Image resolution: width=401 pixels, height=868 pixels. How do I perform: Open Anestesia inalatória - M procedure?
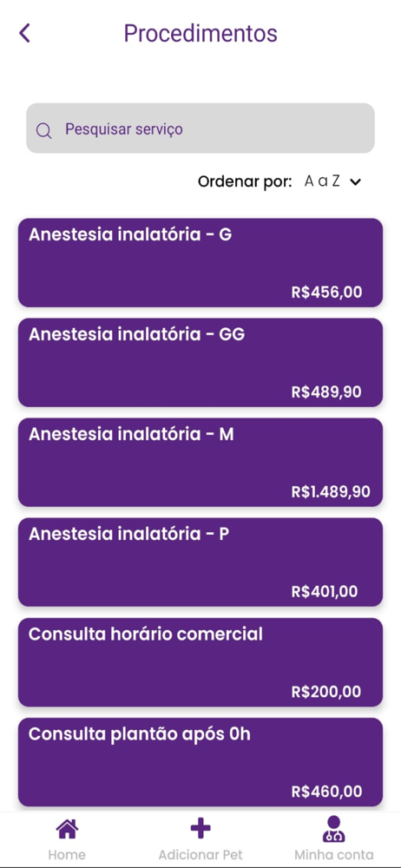click(200, 463)
